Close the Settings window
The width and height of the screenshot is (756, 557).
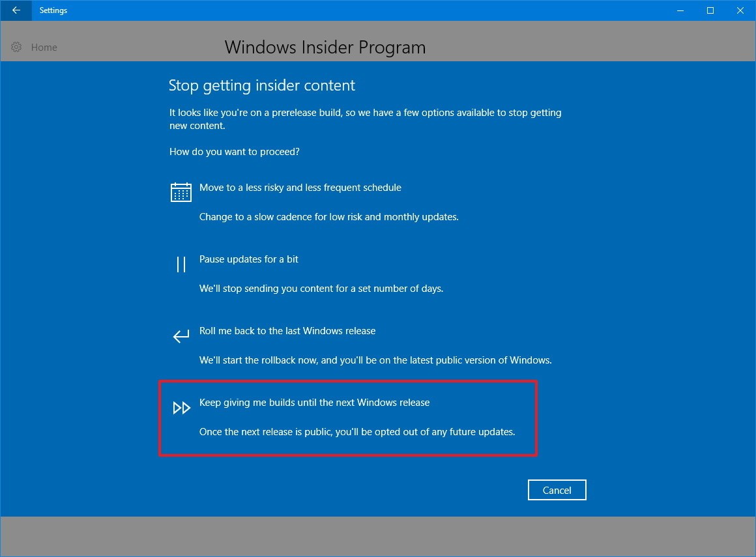pos(740,10)
